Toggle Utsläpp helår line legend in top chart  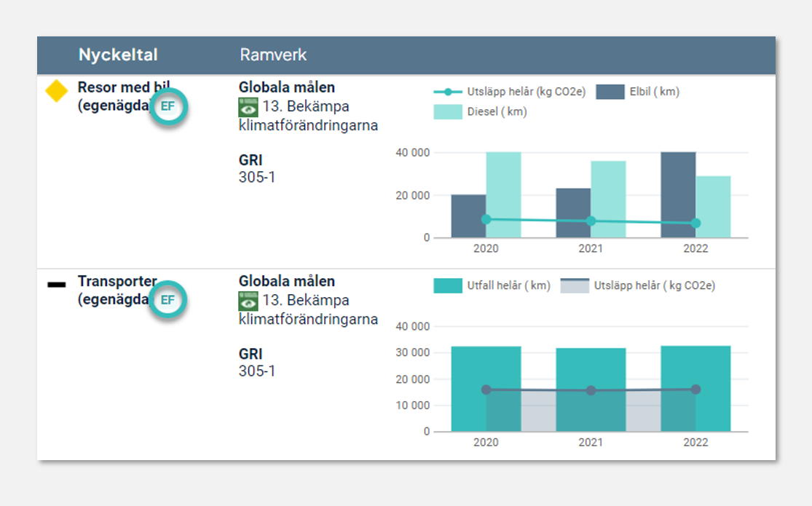(510, 92)
